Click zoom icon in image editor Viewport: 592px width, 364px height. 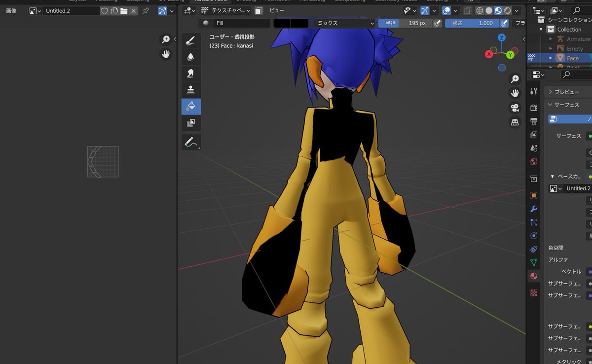point(166,39)
